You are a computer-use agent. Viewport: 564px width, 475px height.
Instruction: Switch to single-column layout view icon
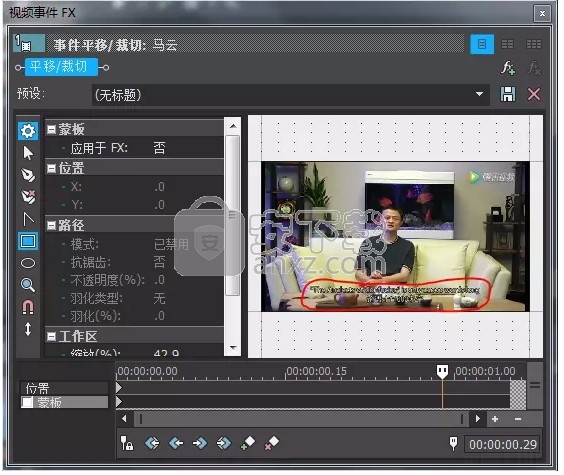(482, 44)
